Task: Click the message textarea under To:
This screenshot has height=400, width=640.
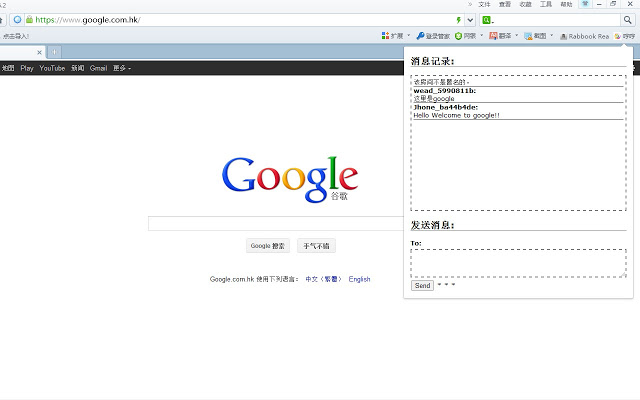Action: [518, 263]
